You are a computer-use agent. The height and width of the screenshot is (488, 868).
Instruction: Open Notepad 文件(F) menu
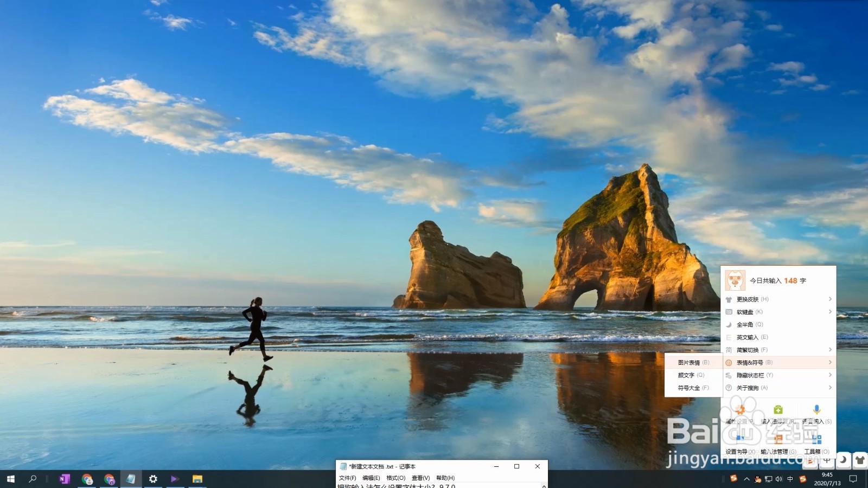pyautogui.click(x=347, y=478)
